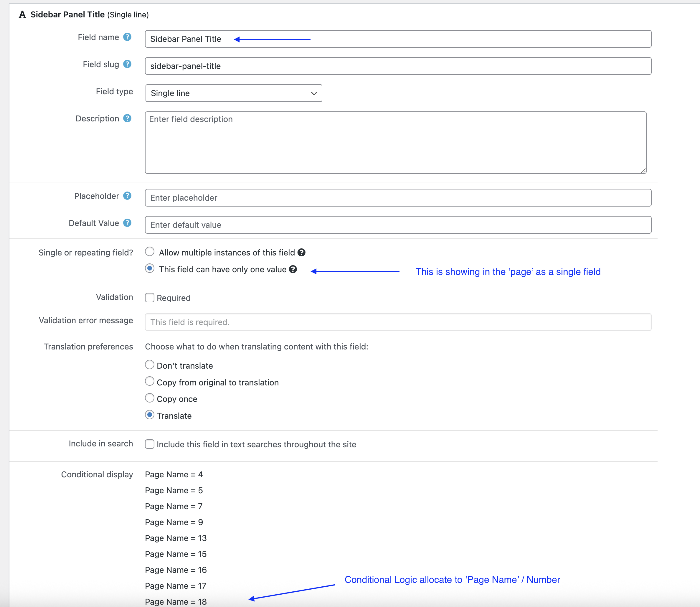700x607 pixels.
Task: Click the Single or repeating field? label
Action: (x=86, y=253)
